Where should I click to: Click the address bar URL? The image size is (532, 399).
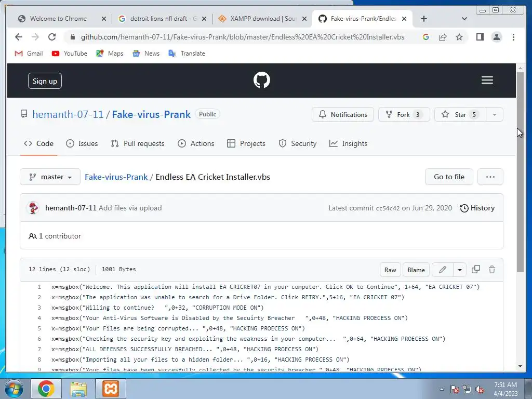(x=242, y=37)
